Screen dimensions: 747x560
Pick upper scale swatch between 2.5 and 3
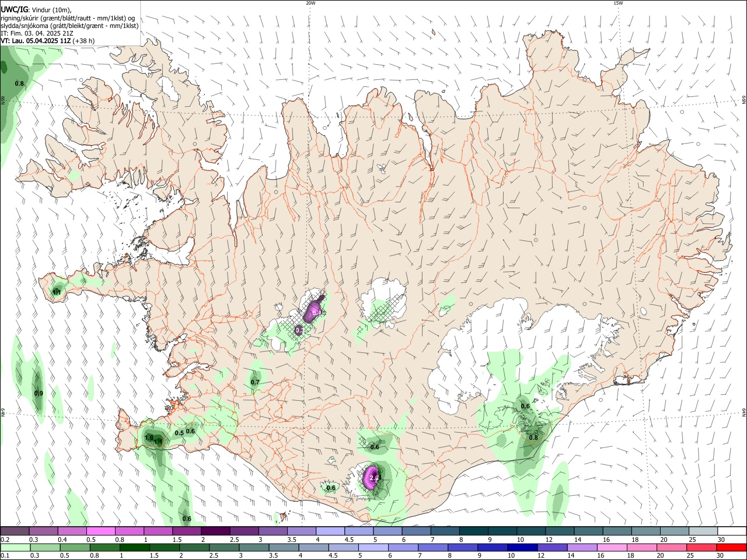(244, 531)
